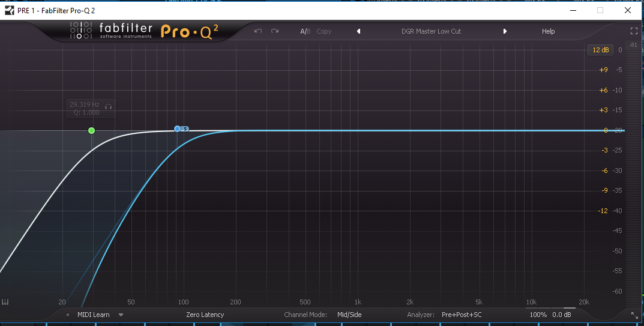644x326 pixels.
Task: Open the Zero Latency processing mode menu
Action: click(205, 315)
